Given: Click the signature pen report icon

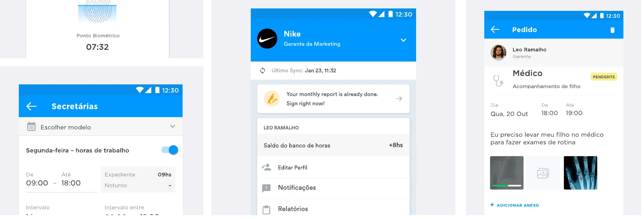Looking at the screenshot, I should click(x=272, y=98).
